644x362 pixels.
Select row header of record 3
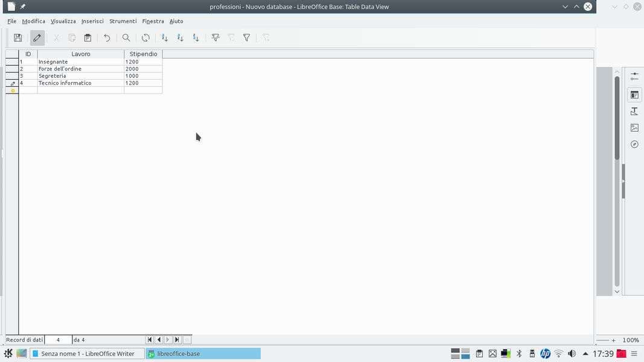pos(12,76)
